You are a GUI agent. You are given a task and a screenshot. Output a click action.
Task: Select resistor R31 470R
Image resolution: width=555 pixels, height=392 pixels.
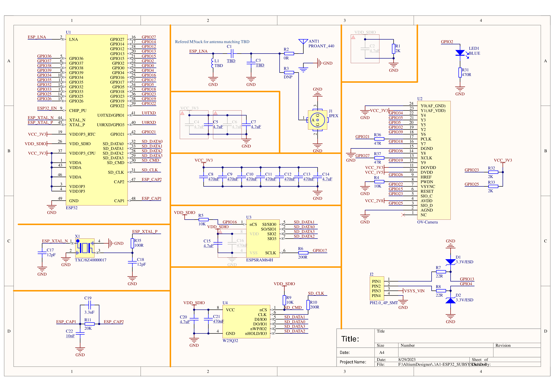pyautogui.click(x=460, y=72)
